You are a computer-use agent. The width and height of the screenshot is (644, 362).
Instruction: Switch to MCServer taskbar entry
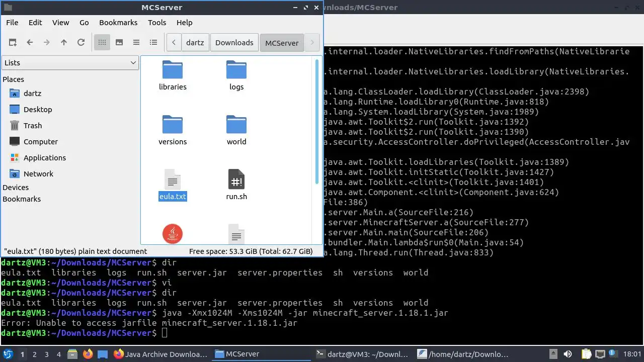(x=262, y=354)
